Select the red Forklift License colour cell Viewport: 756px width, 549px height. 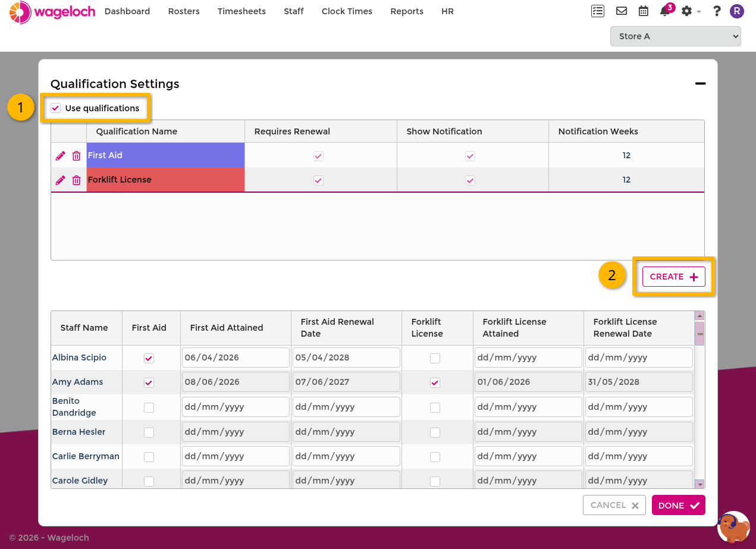pyautogui.click(x=165, y=180)
